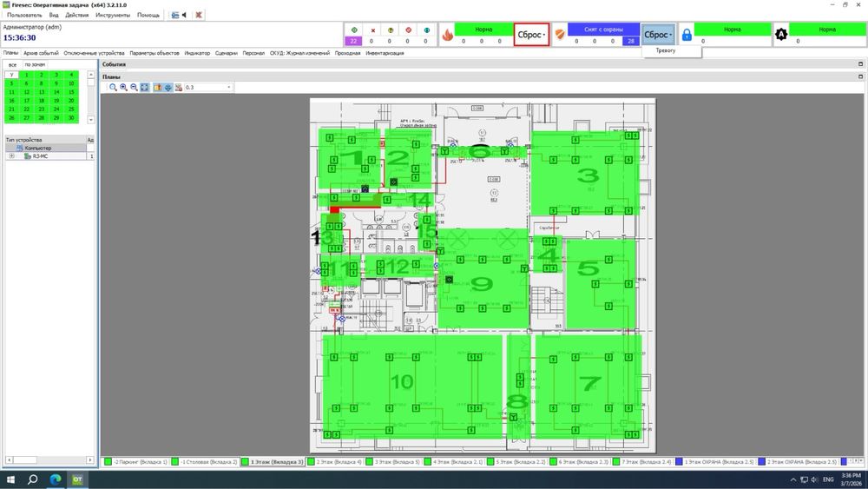Click the orange security shield icon
The width and height of the screenshot is (868, 489).
560,35
